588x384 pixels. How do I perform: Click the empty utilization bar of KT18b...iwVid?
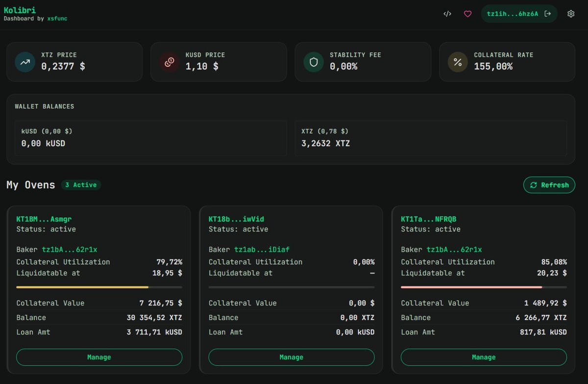coord(292,287)
